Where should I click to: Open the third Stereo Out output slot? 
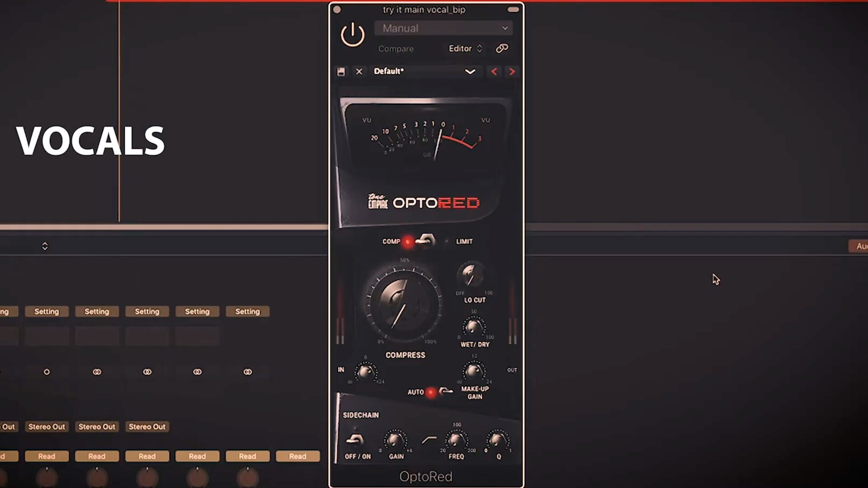(x=147, y=427)
